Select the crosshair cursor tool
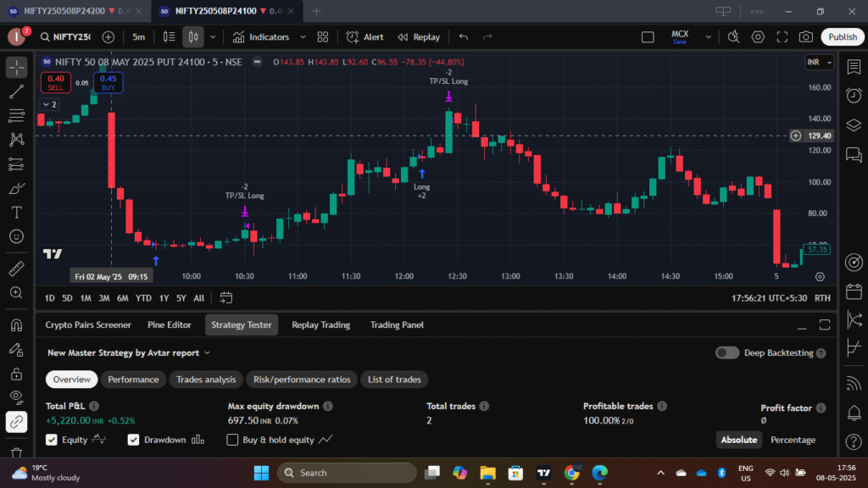Screen dimensions: 868x488 pos(17,67)
